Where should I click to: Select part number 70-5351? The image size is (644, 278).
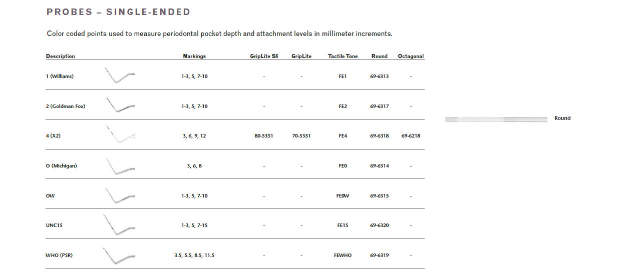(301, 136)
